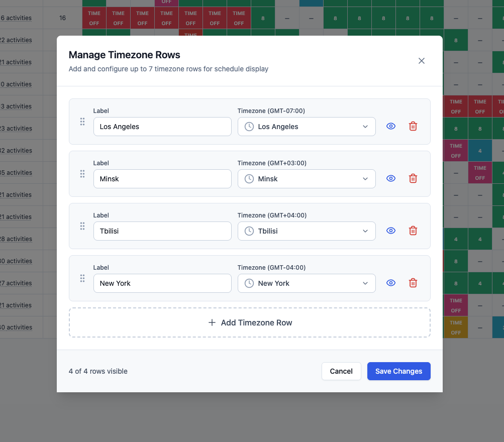Close the Manage Timezone Rows dialog
This screenshot has height=442, width=504.
click(x=422, y=61)
